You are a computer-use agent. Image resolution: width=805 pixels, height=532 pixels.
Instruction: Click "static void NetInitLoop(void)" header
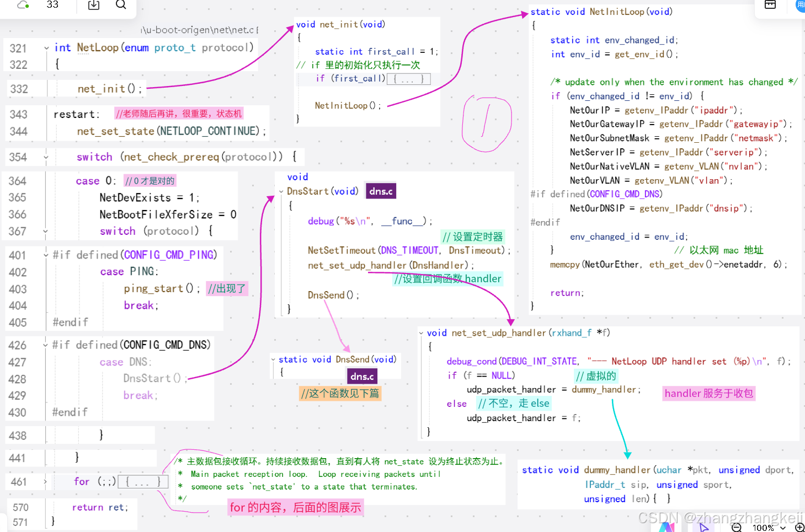click(601, 12)
